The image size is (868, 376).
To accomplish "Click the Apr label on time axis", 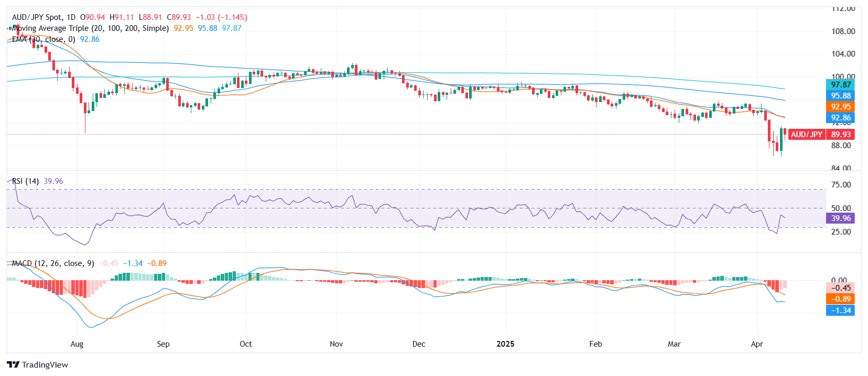I will pos(756,344).
